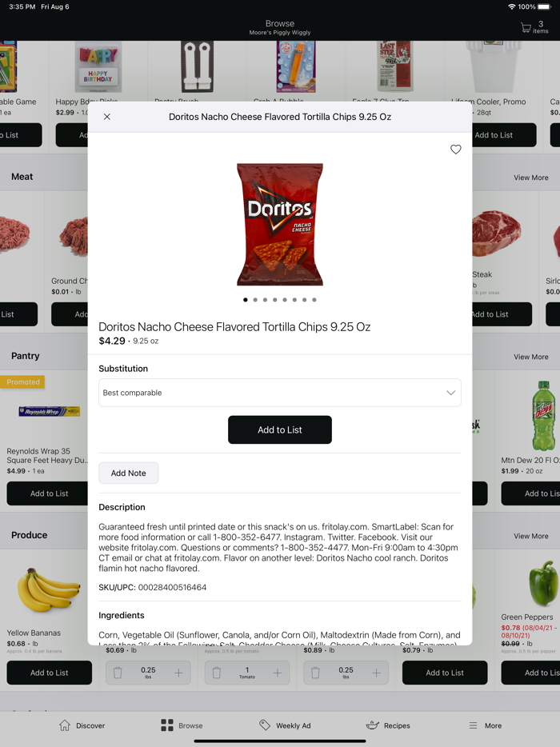Add Reynolds Wrap to list
560x747 pixels.
coord(49,493)
